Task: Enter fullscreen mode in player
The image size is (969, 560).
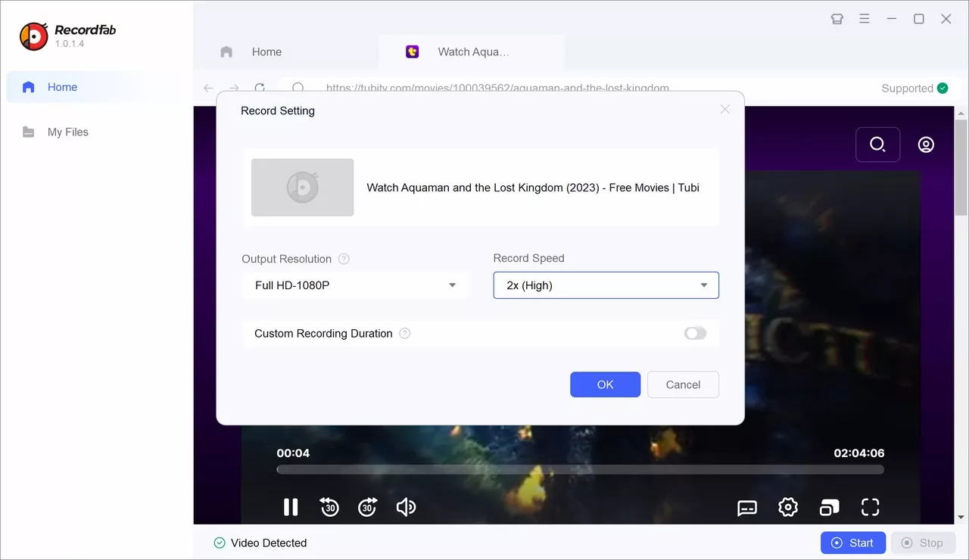Action: (x=871, y=507)
